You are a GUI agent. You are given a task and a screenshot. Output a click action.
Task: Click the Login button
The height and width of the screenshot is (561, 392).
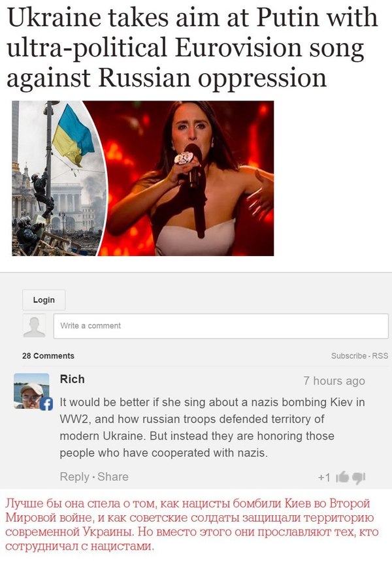(44, 300)
